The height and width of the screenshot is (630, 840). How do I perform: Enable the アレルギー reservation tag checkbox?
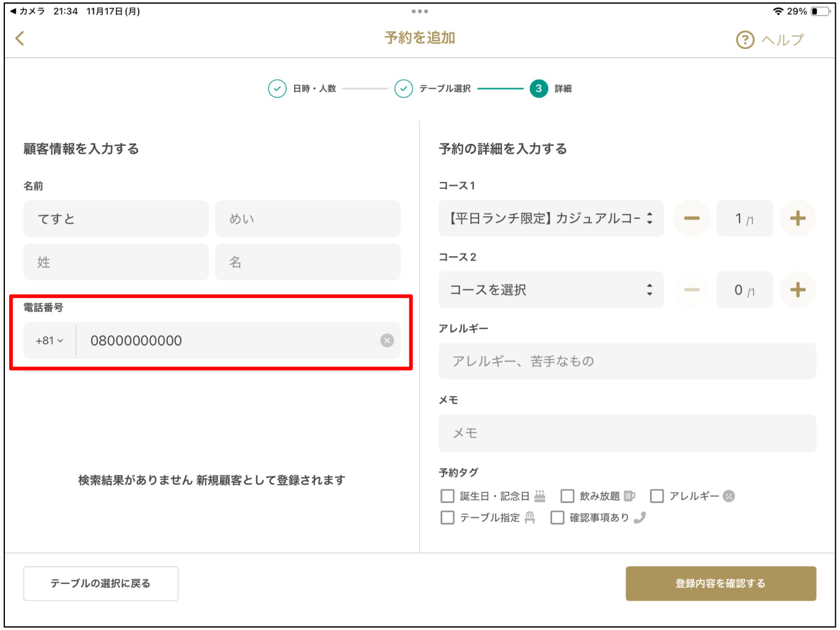656,497
